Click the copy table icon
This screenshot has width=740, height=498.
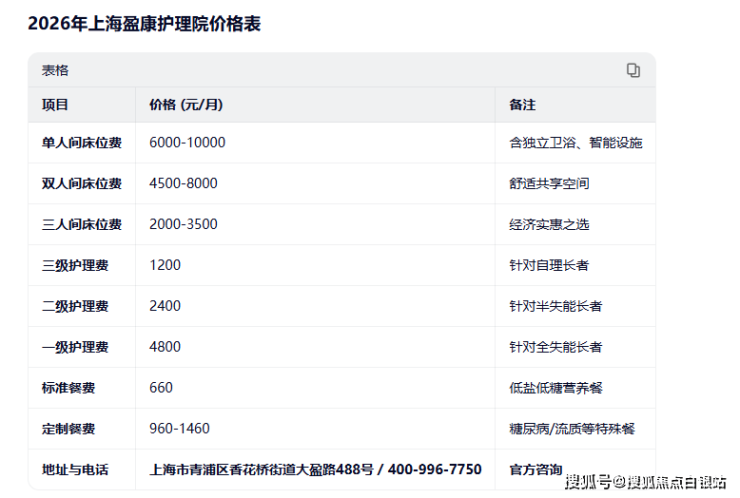(x=633, y=70)
